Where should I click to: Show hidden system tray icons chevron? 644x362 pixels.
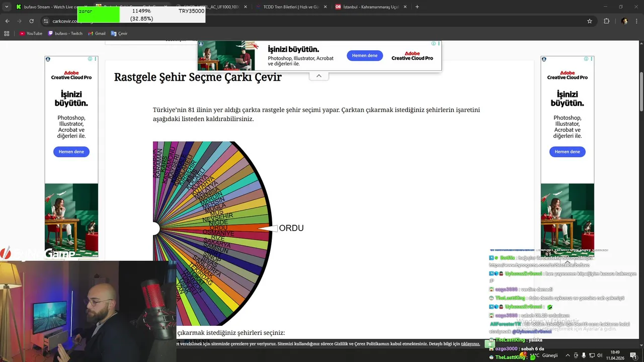click(568, 355)
